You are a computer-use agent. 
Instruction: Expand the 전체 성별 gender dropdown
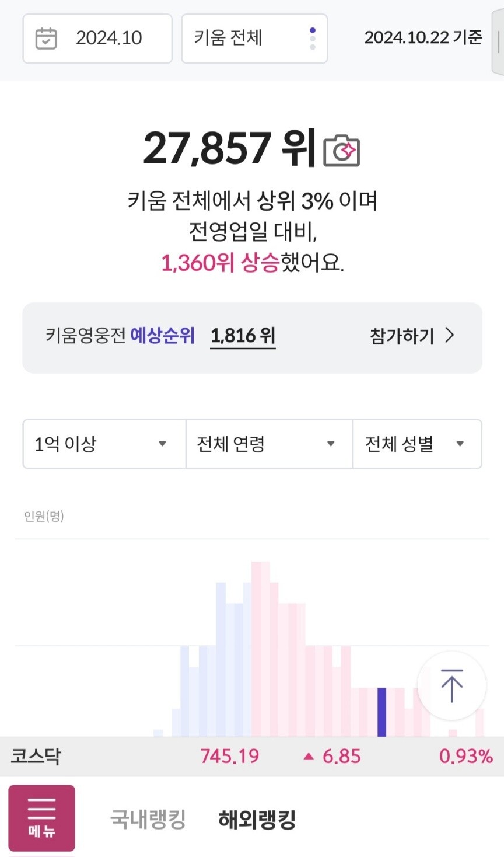(x=417, y=444)
